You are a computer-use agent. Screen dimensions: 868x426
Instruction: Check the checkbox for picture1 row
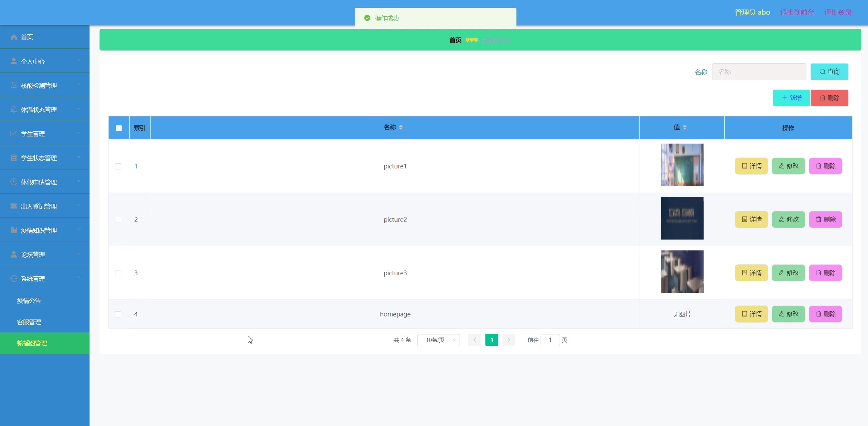coord(118,166)
